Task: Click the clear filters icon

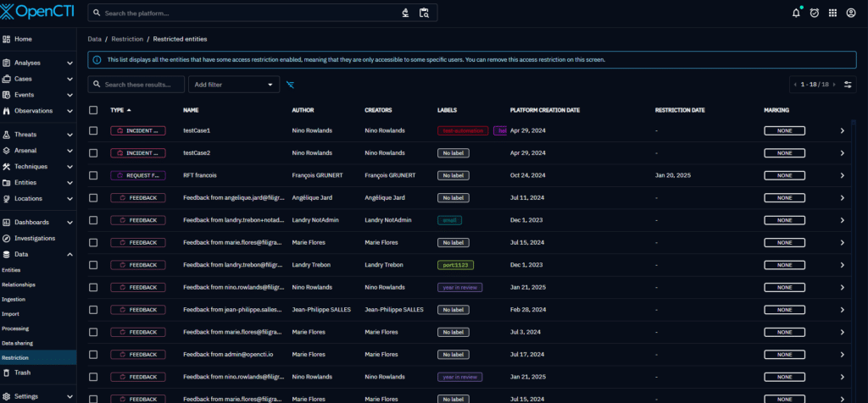Action: 291,85
